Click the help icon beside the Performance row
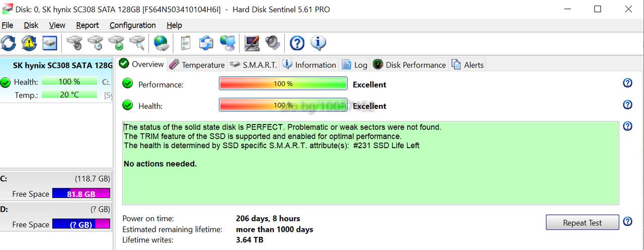 point(627,83)
